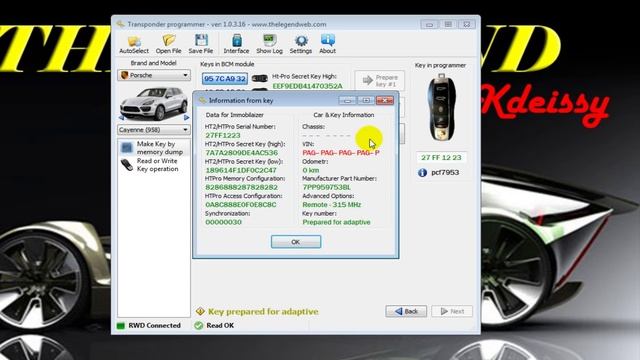
Task: Click the Key prepared for adaptive warning icon
Action: [x=200, y=311]
